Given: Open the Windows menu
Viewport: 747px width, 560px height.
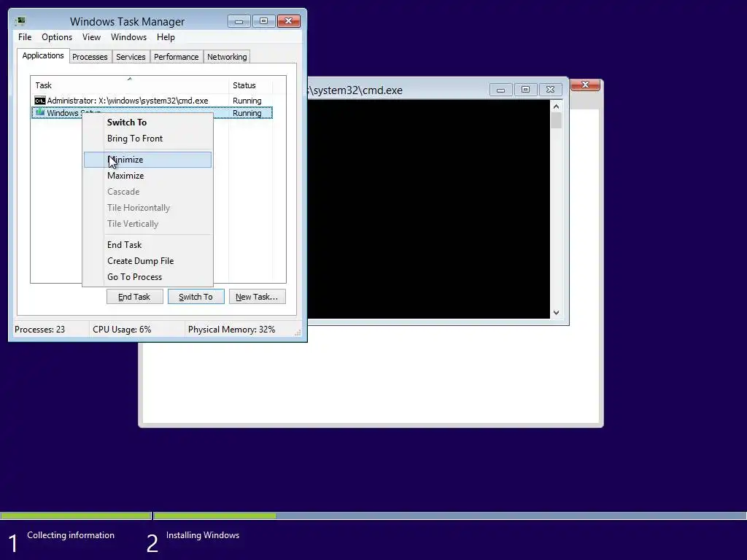Looking at the screenshot, I should [128, 37].
